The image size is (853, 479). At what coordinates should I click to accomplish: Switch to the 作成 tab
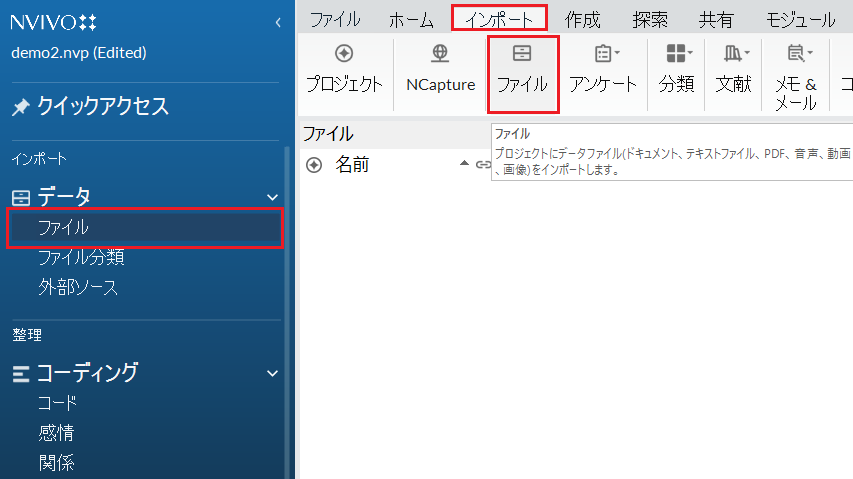[583, 20]
